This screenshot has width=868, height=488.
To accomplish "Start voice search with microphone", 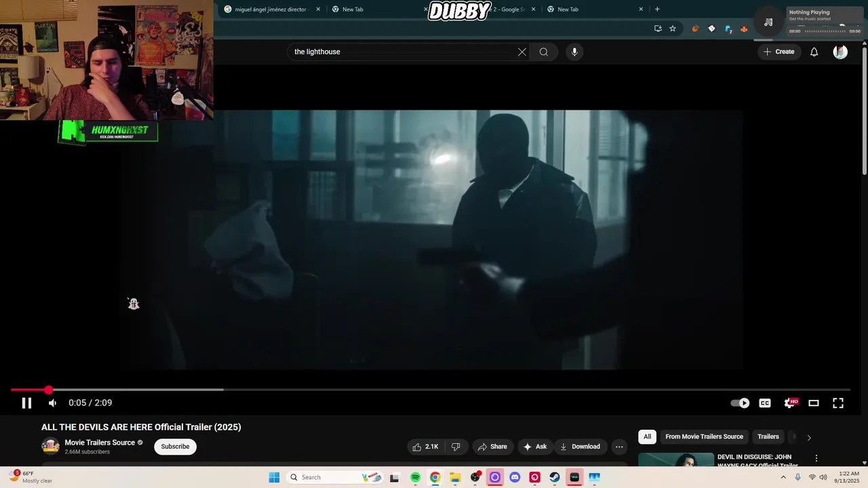I will point(574,52).
